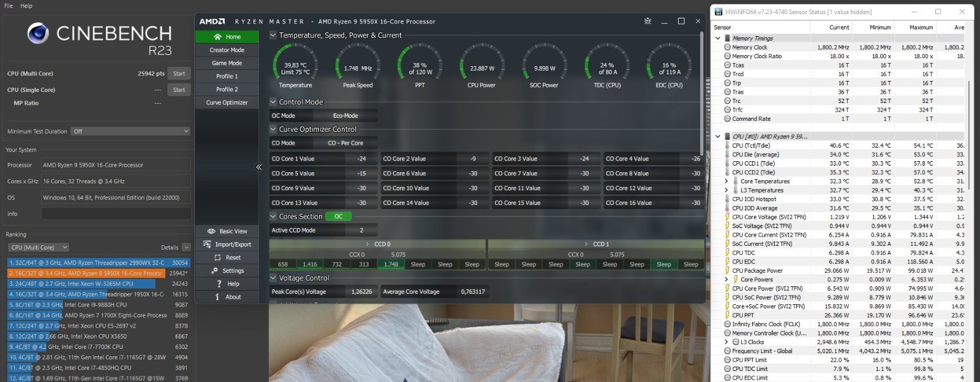Click the 1.748 core cell in CCD 0
Image resolution: width=980 pixels, height=382 pixels.
tap(391, 264)
